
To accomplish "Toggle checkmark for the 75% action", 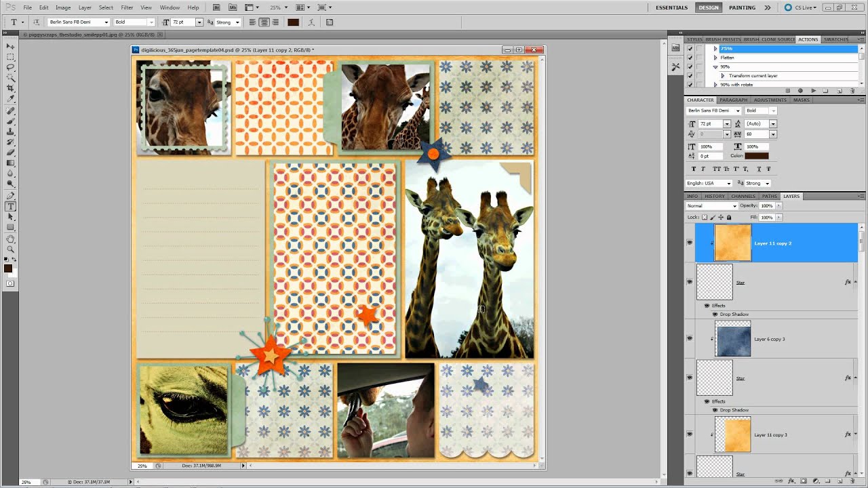I will click(690, 49).
